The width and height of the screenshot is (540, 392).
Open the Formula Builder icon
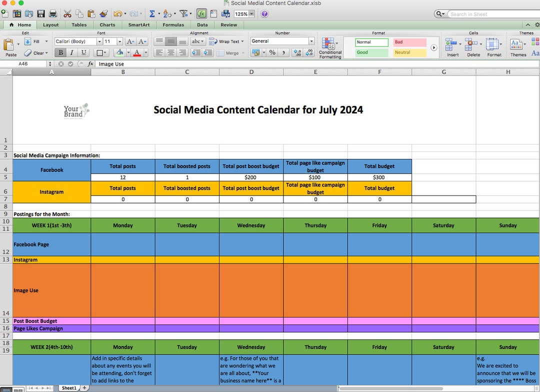click(x=201, y=13)
